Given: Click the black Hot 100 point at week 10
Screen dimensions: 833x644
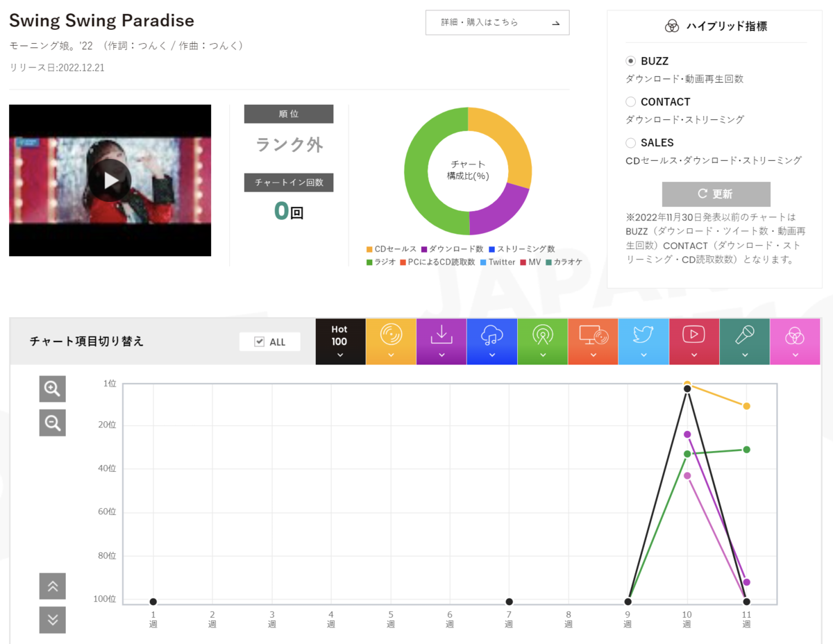Looking at the screenshot, I should point(687,389).
